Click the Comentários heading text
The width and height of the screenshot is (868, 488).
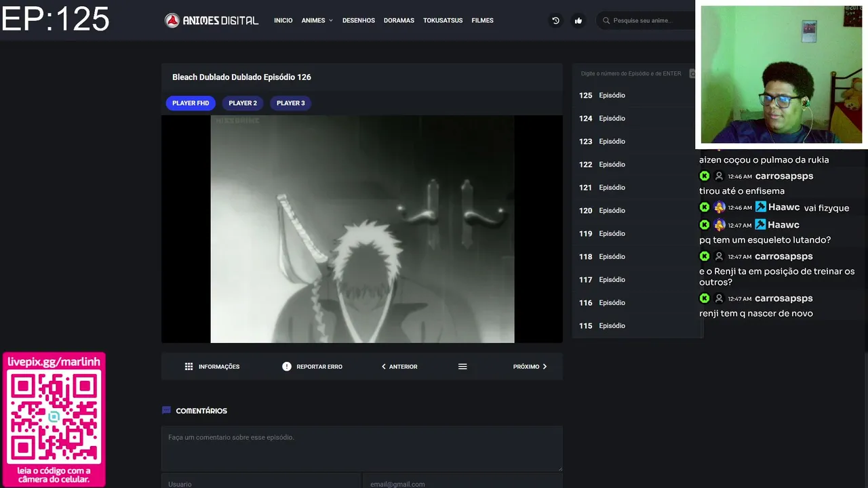(201, 411)
